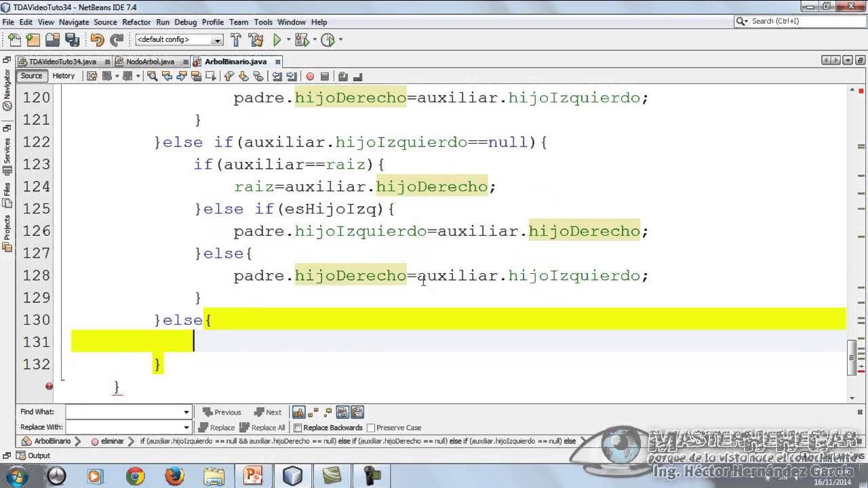Click the Last Edit icon beside History

click(x=92, y=76)
